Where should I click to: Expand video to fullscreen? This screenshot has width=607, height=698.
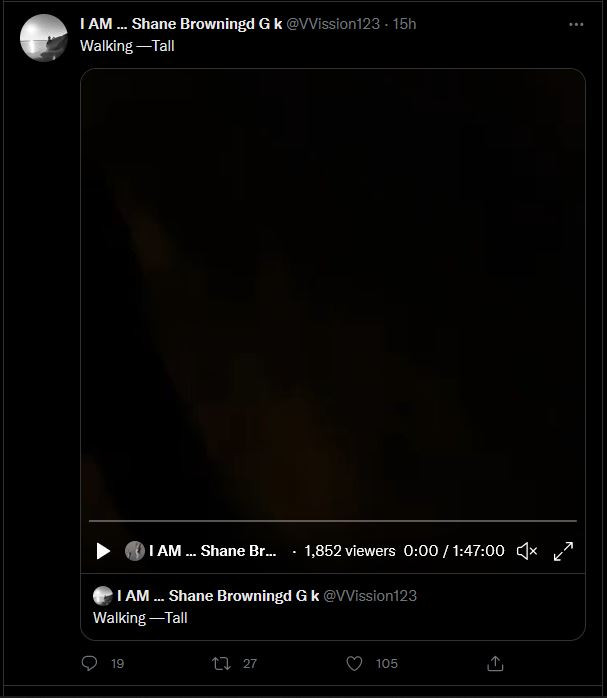pyautogui.click(x=563, y=551)
